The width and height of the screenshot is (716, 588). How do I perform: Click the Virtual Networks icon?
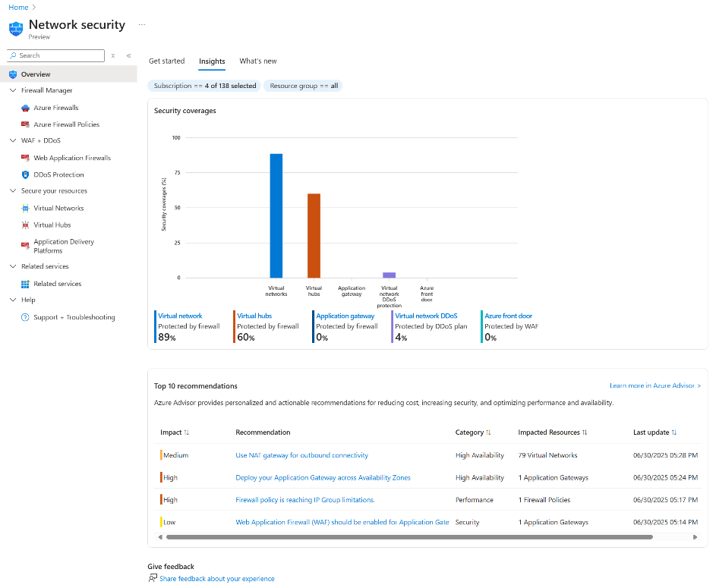pyautogui.click(x=26, y=209)
